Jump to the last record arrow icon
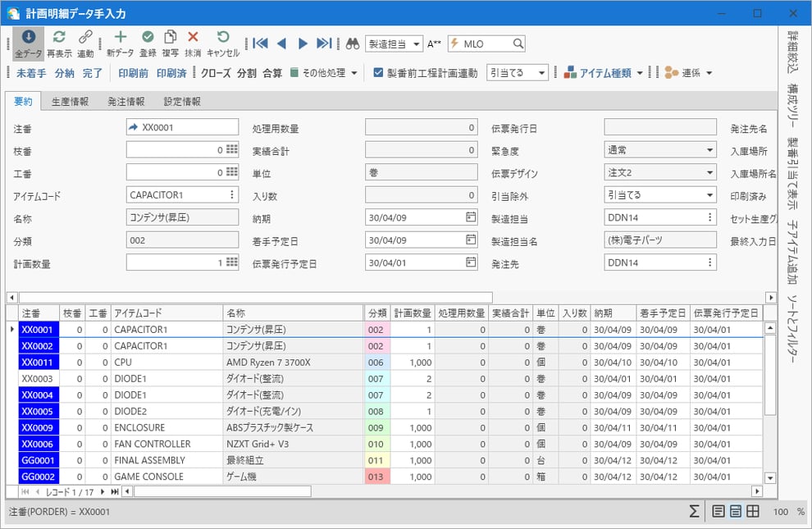The image size is (812, 529). [324, 43]
